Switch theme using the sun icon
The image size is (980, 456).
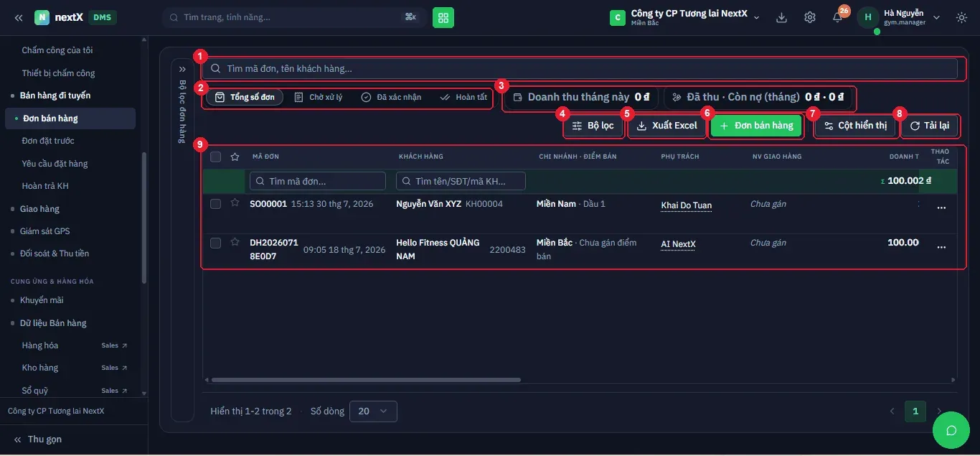pos(962,17)
